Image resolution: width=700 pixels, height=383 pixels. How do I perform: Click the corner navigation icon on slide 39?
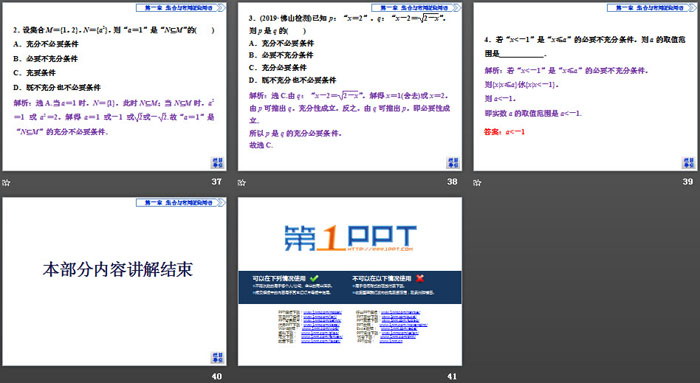coord(688,162)
